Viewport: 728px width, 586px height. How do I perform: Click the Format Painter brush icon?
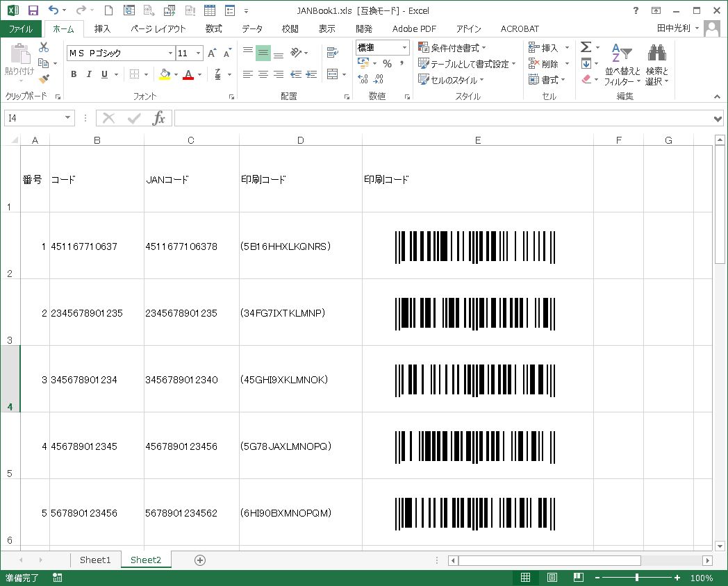click(44, 79)
